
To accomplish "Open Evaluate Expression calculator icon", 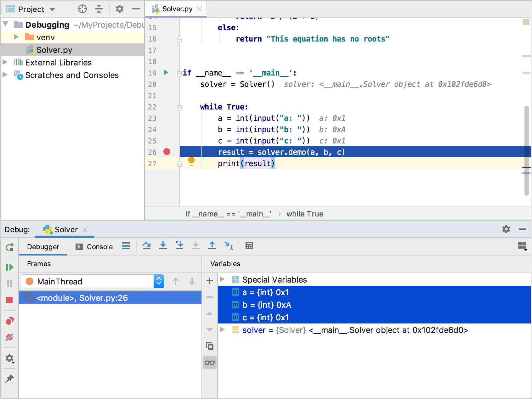I will 249,246.
